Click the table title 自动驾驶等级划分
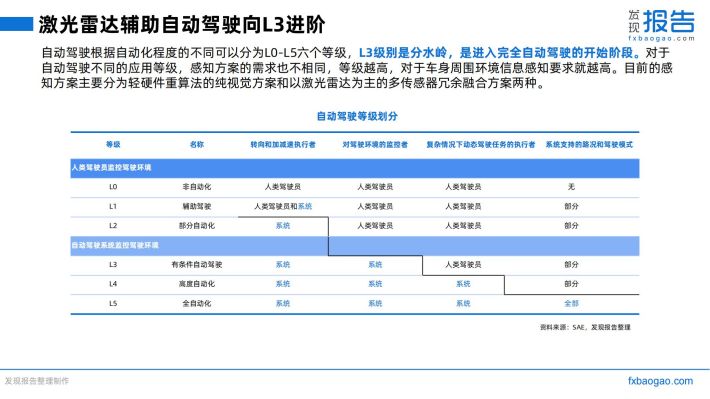 tap(357, 116)
